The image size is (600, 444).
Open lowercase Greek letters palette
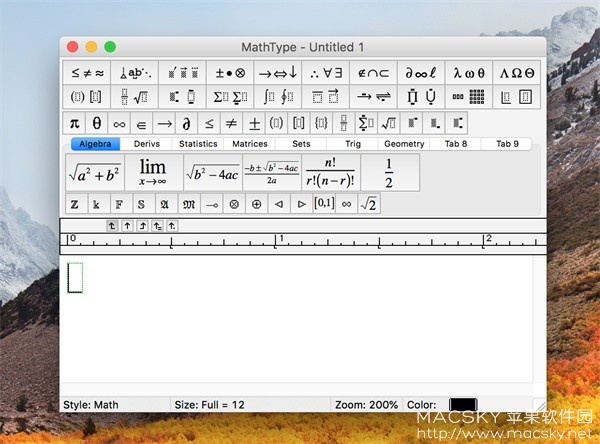pos(469,72)
